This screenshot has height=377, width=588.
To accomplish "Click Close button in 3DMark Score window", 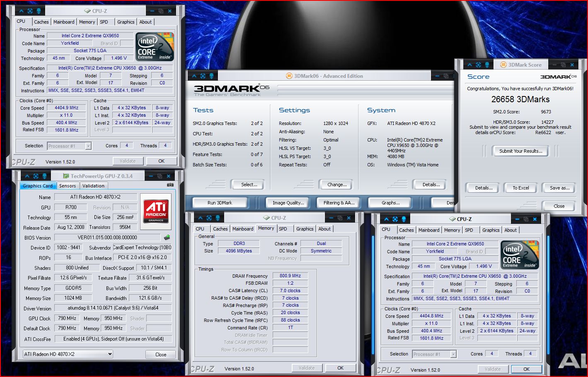I will [559, 206].
